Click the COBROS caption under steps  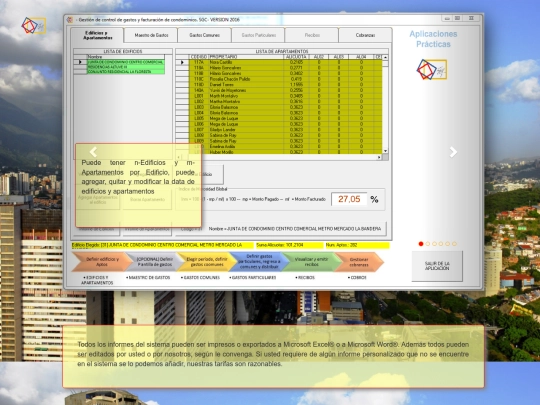(x=357, y=278)
